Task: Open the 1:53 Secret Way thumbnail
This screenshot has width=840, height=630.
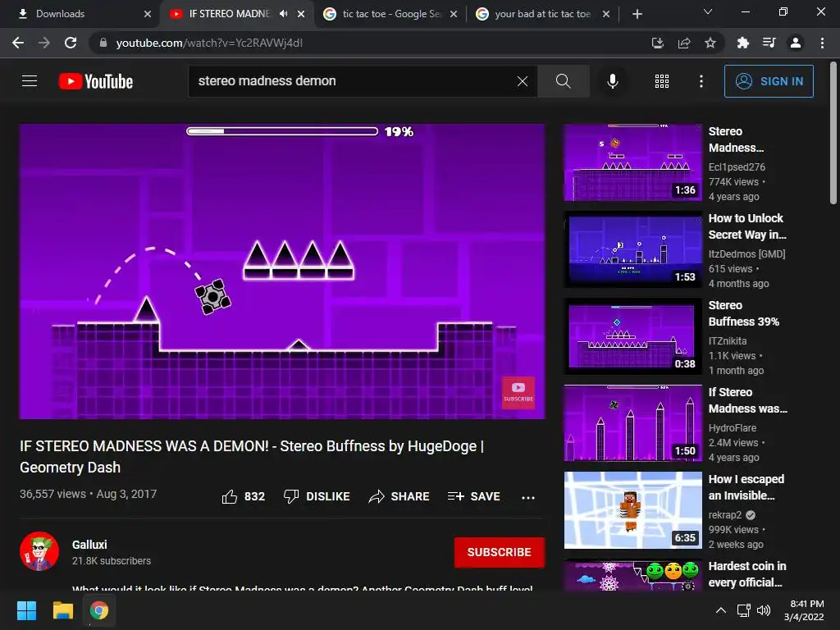Action: 632,249
